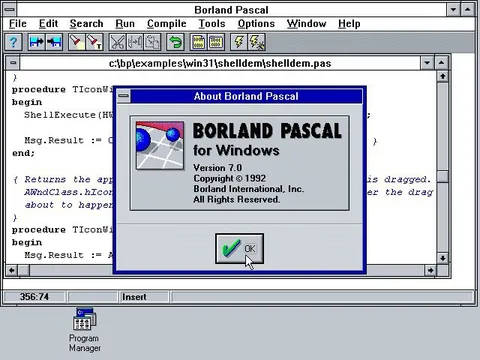This screenshot has width=480, height=360.
Task: Click the 'end;' line in the code editor
Action: [23, 153]
